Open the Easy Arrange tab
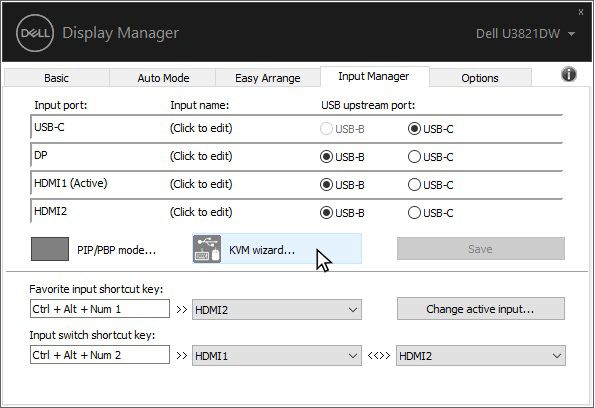The height and width of the screenshot is (408, 595). coord(268,78)
